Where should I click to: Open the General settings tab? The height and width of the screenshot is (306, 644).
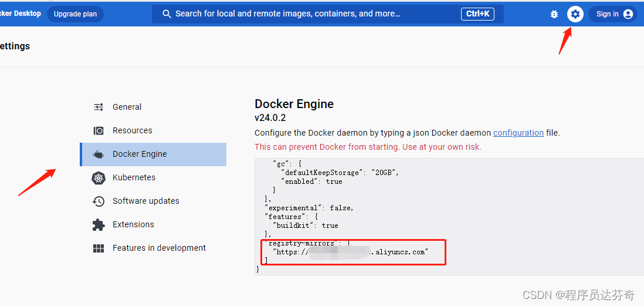point(152,107)
